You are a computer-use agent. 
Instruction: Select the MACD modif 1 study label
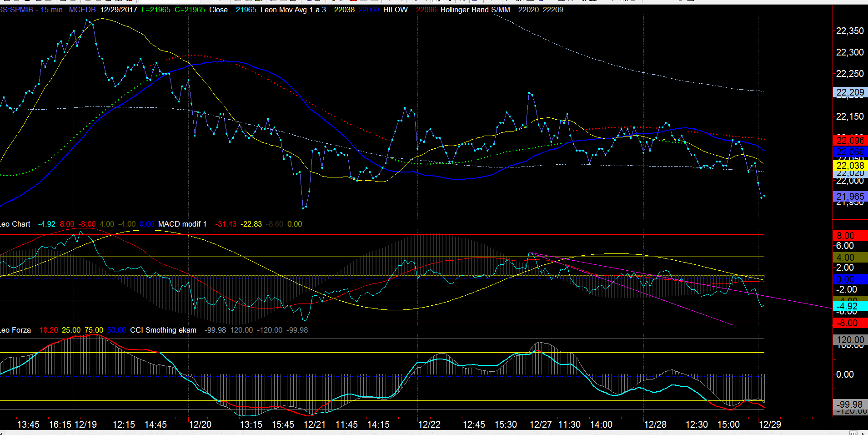coord(182,224)
